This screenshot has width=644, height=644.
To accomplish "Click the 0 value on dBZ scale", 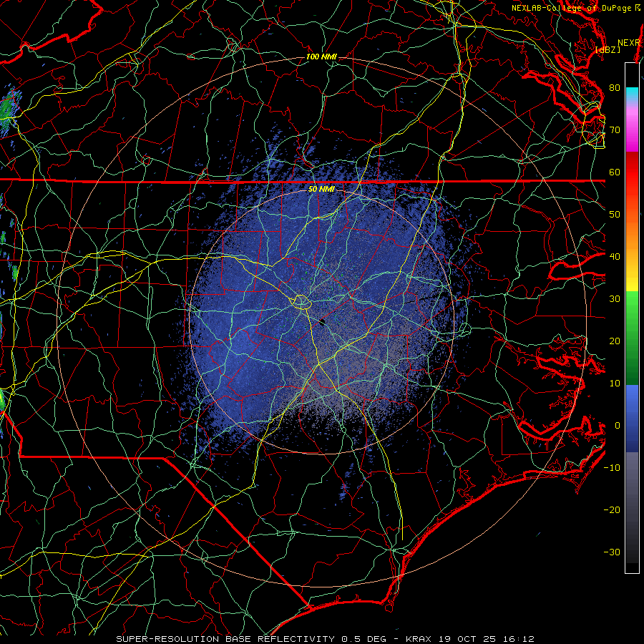I will point(617,426).
